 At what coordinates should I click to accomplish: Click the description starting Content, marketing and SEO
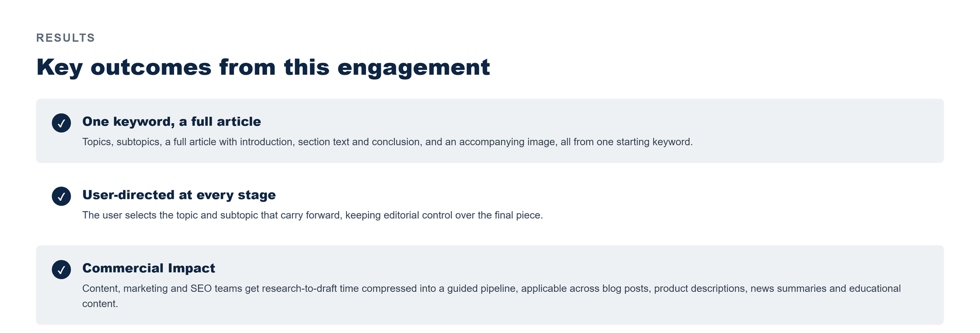click(x=491, y=296)
